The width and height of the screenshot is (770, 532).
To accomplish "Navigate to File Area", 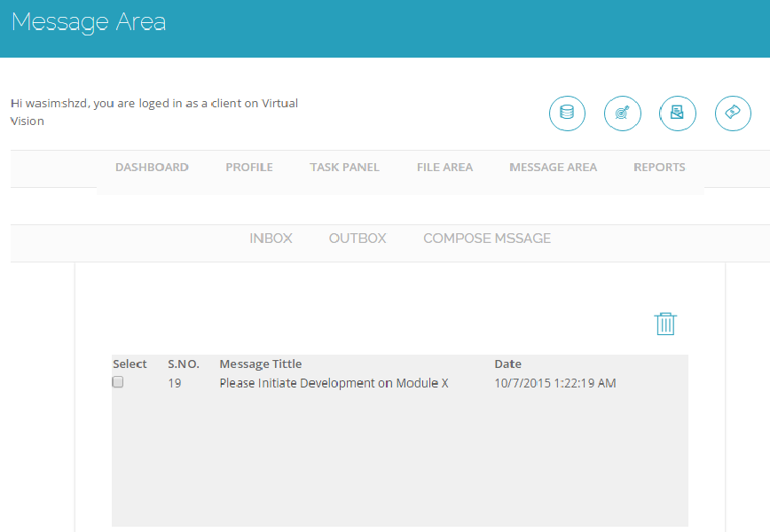I will click(444, 167).
